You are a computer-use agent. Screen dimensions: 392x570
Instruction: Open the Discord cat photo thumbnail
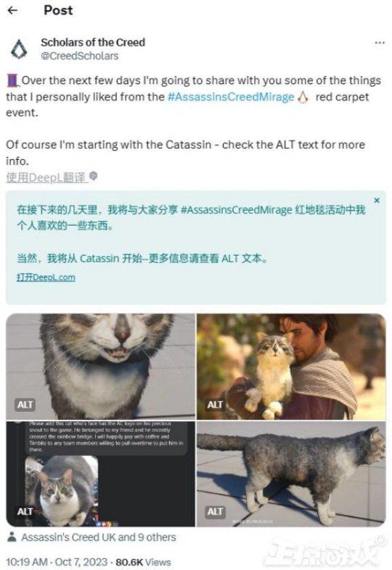tap(101, 473)
